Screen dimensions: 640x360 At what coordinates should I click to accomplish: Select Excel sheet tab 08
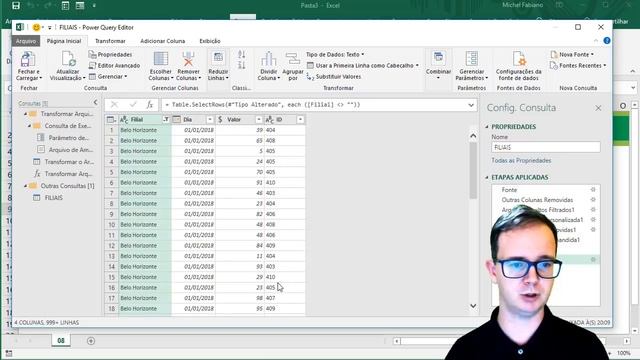click(61, 340)
